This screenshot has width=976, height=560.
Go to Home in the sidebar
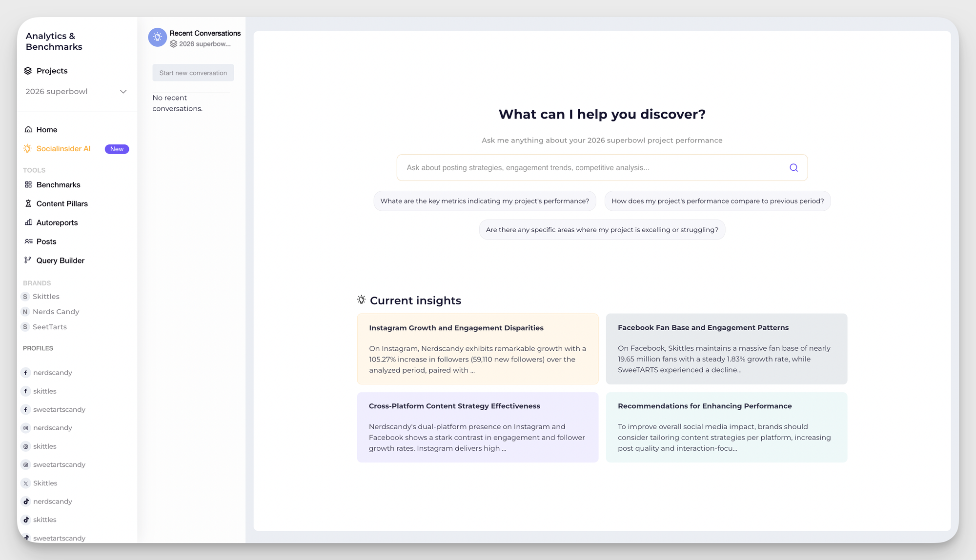47,129
